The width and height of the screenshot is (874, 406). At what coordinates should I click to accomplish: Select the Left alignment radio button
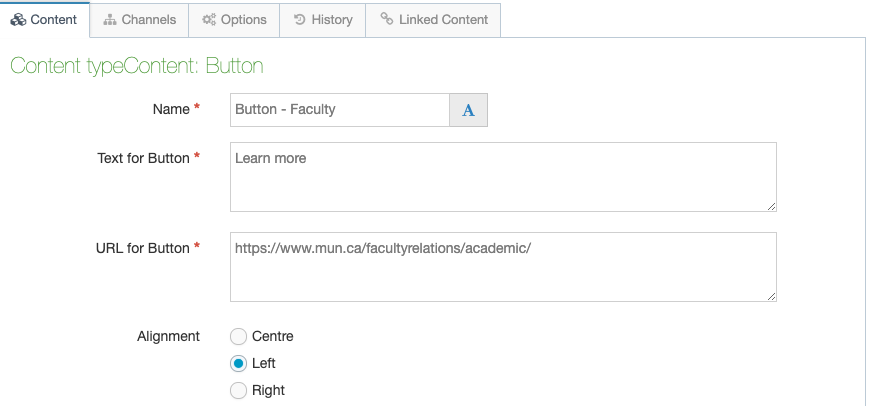tap(238, 364)
